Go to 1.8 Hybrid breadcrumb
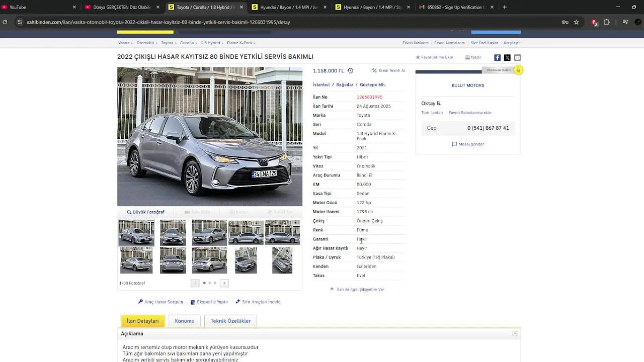 [210, 43]
